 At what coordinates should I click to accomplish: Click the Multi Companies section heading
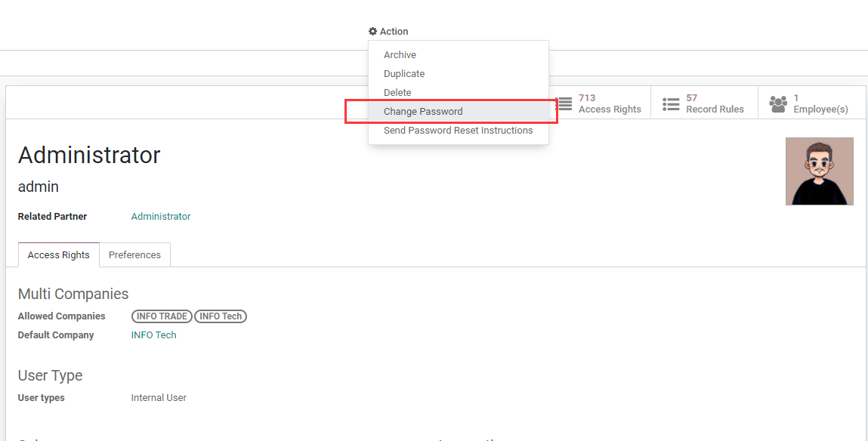73,294
